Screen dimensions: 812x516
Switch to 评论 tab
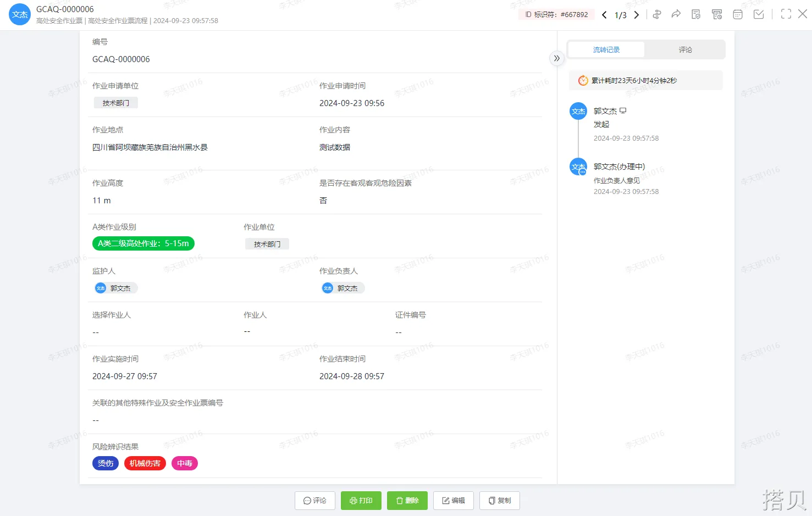(685, 49)
